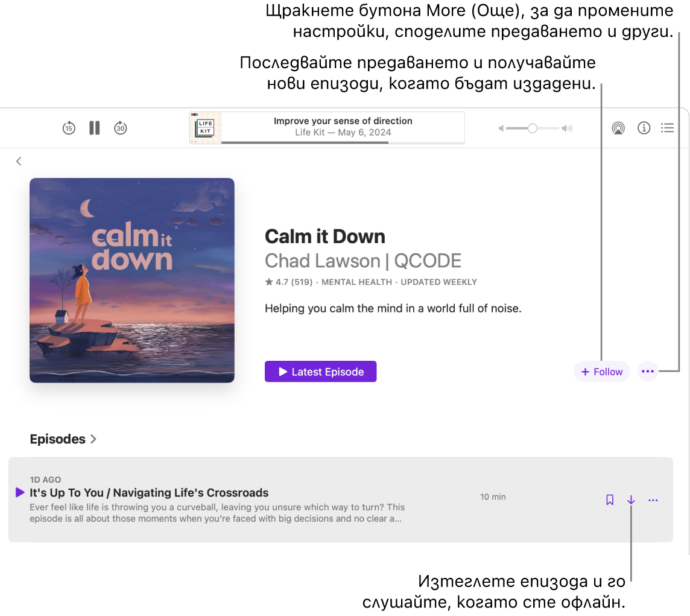Viewport: 690px width, 616px height.
Task: Play the Latest Episode
Action: click(320, 372)
